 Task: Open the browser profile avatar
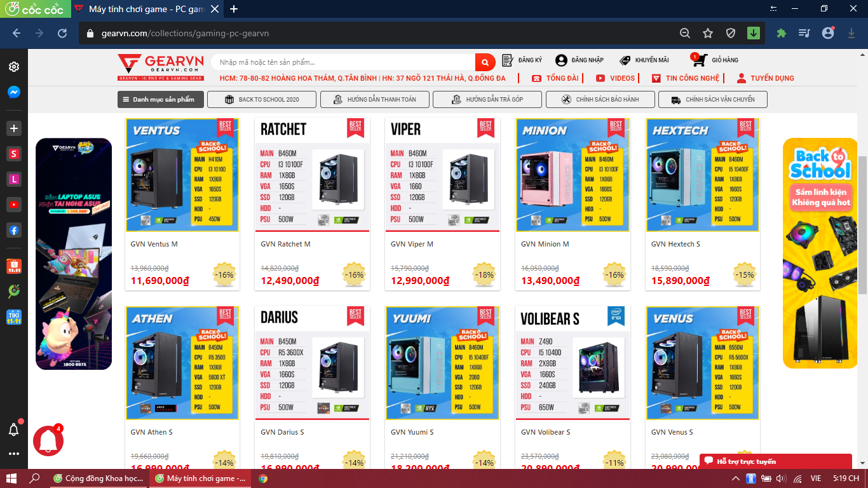point(827,33)
